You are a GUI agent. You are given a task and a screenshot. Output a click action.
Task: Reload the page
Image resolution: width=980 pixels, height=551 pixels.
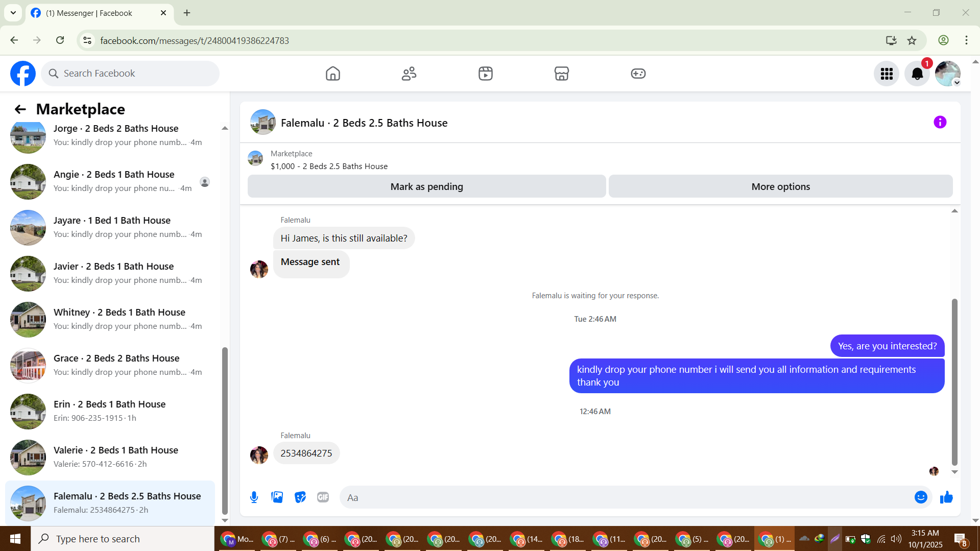[60, 40]
